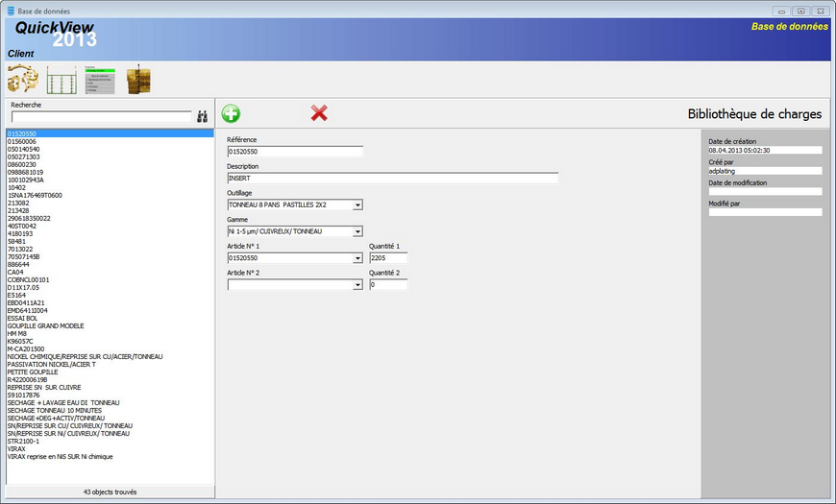Screen dimensions: 836x504
Task: Select list entry 290618350022
Action: coord(110,219)
